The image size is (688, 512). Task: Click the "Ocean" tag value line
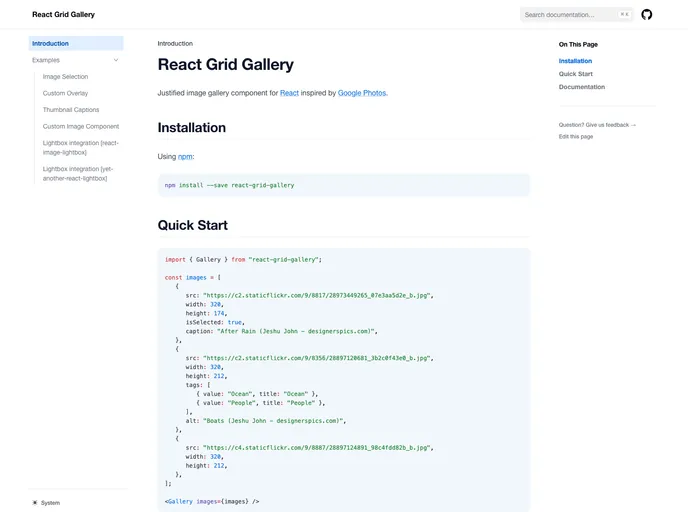point(257,394)
